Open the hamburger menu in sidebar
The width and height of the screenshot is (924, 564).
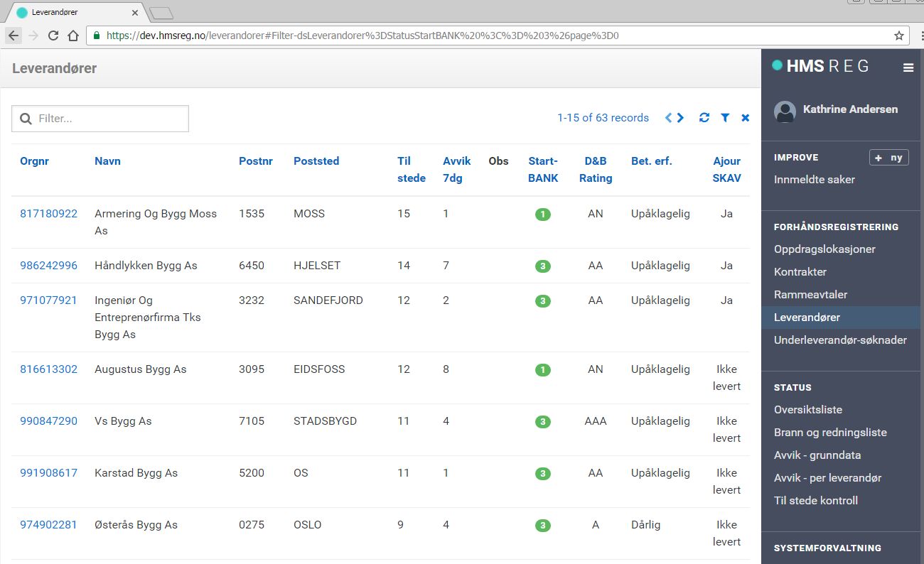908,67
